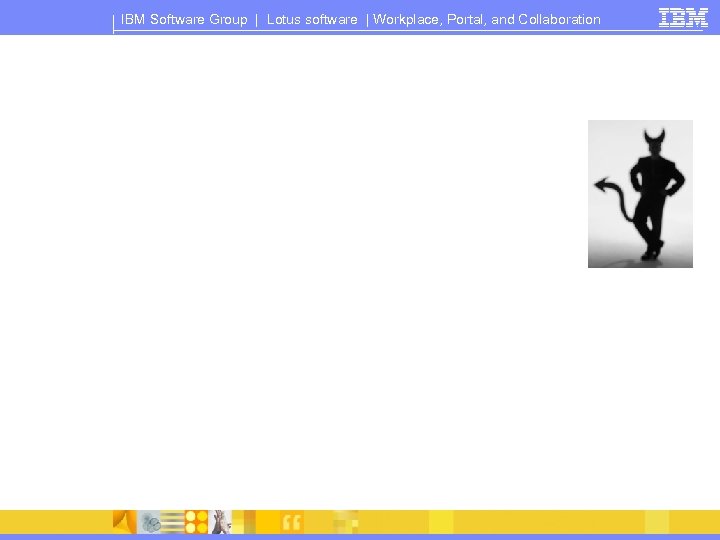
Task: Click the IBM logo in the header
Action: pyautogui.click(x=683, y=18)
